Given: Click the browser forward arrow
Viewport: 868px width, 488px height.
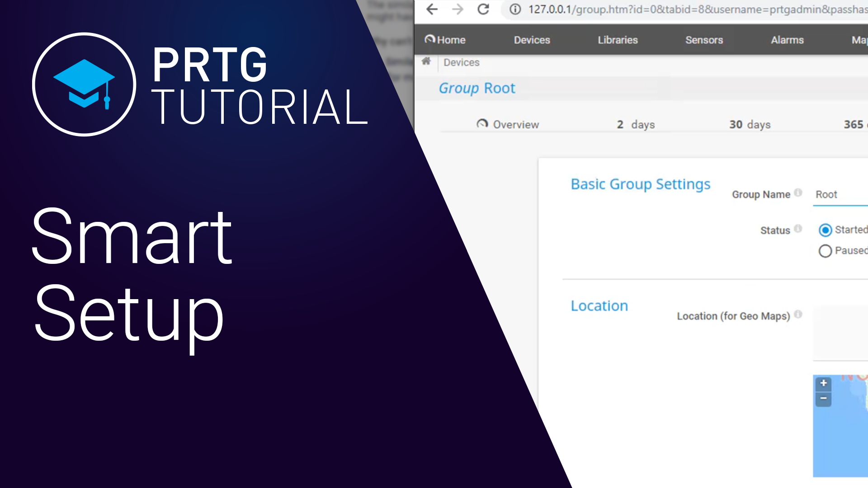Looking at the screenshot, I should click(x=458, y=9).
